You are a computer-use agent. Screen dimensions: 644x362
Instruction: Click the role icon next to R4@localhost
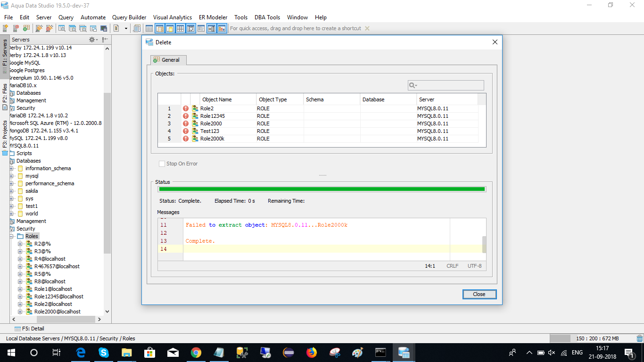(x=29, y=259)
